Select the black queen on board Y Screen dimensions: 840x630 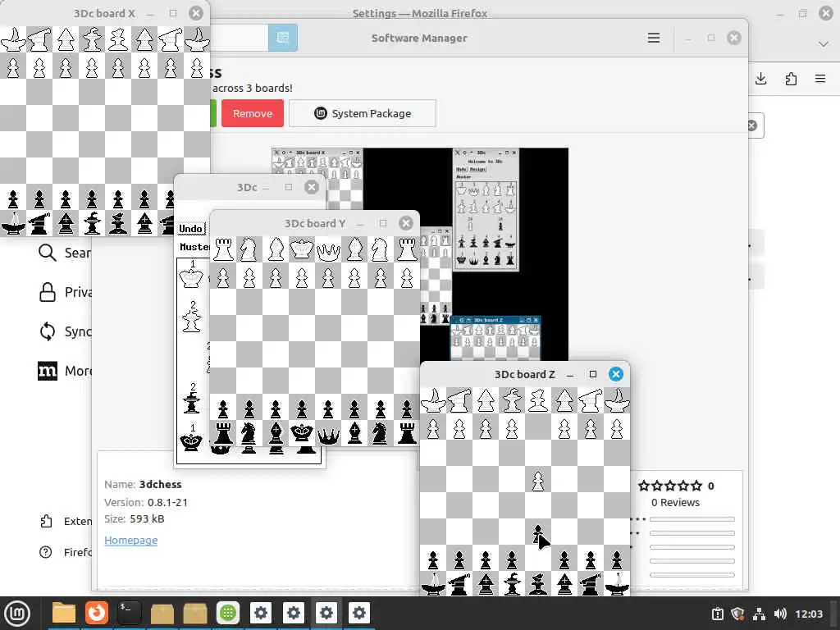328,433
